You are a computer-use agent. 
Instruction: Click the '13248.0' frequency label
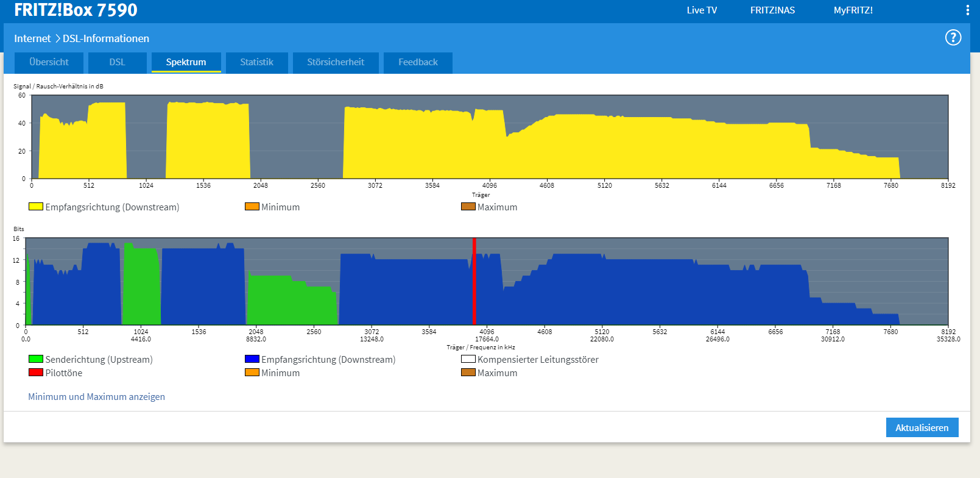point(372,339)
